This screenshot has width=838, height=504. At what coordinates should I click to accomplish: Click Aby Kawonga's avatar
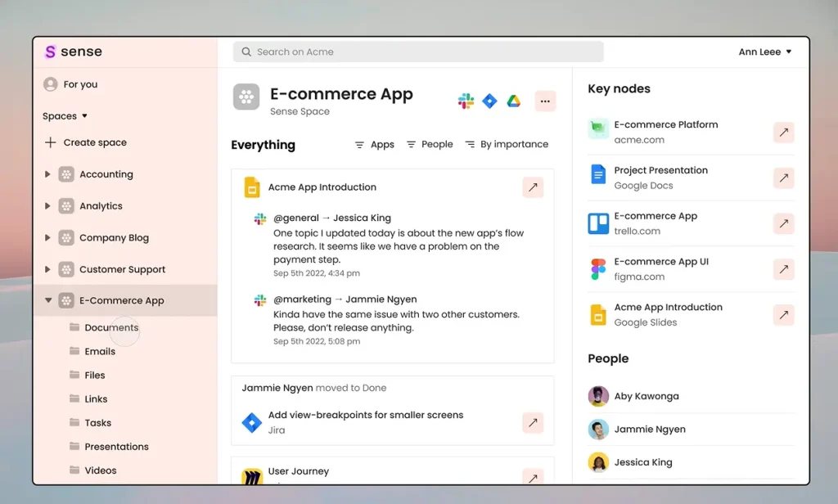[598, 396]
